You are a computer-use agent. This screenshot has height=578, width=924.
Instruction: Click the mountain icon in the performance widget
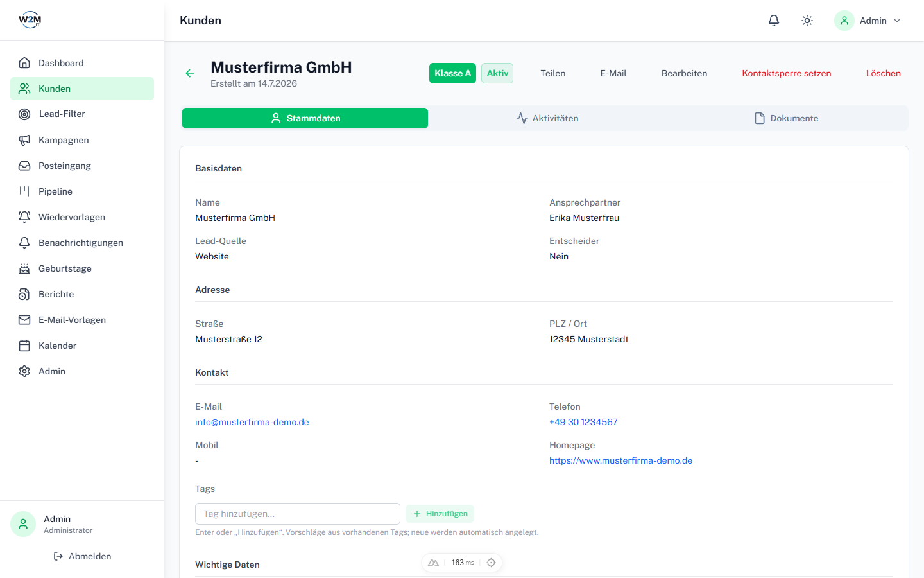[433, 563]
